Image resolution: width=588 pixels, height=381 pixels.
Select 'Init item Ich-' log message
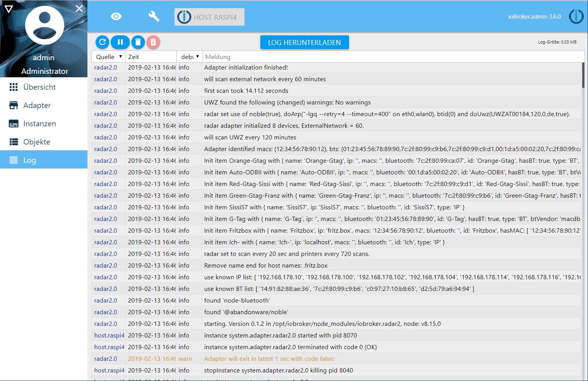325,242
